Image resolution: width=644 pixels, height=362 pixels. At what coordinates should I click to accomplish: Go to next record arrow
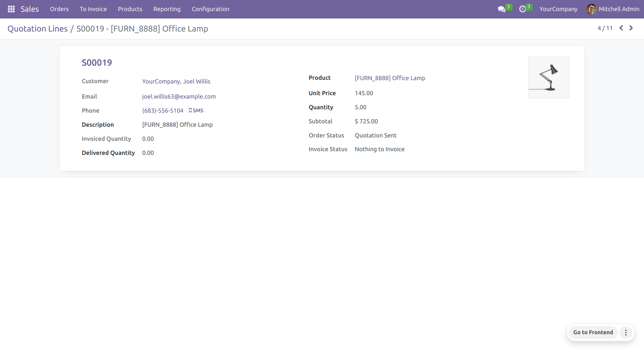tap(631, 28)
